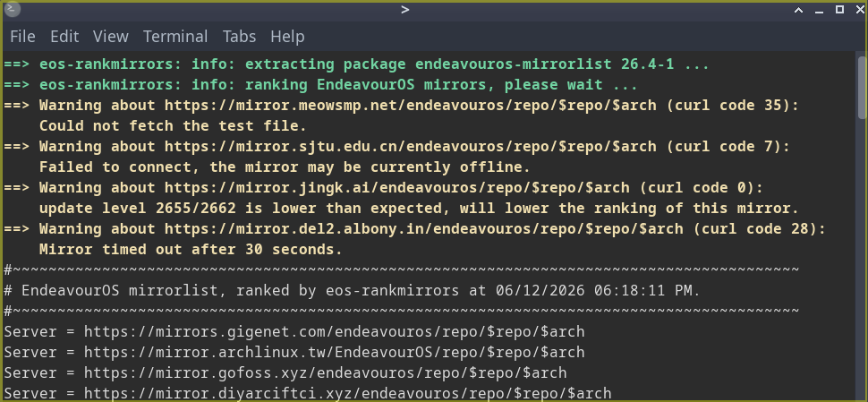The width and height of the screenshot is (868, 402).
Task: Click "Failed to connect" offline message line
Action: (x=285, y=167)
